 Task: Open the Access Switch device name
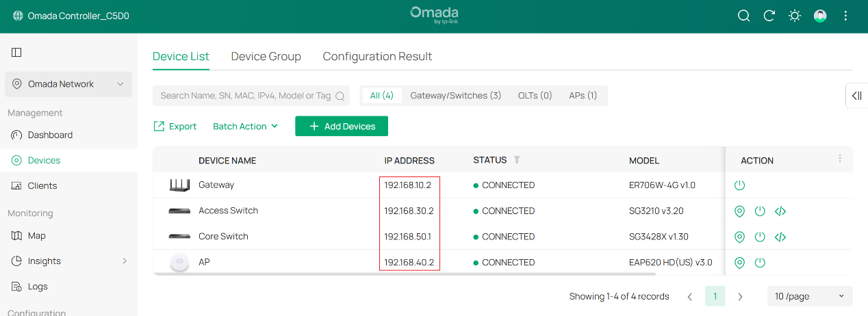point(228,211)
